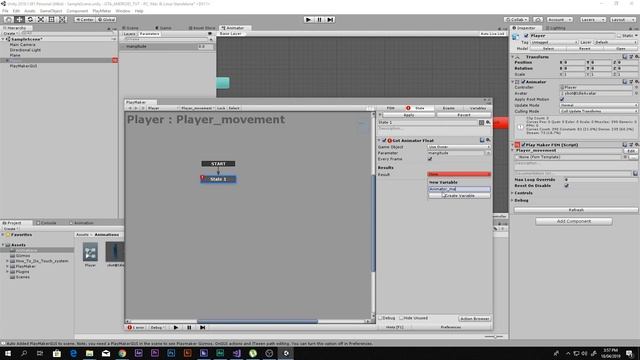Select PlayMakerGUI object in Hierarchy
Image resolution: width=640 pixels, height=360 pixels.
tap(23, 66)
